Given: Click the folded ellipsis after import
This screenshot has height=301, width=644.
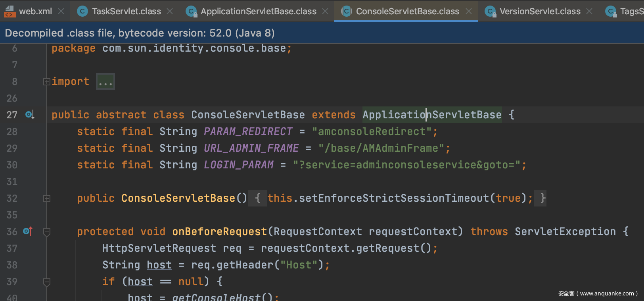Looking at the screenshot, I should pos(105,82).
